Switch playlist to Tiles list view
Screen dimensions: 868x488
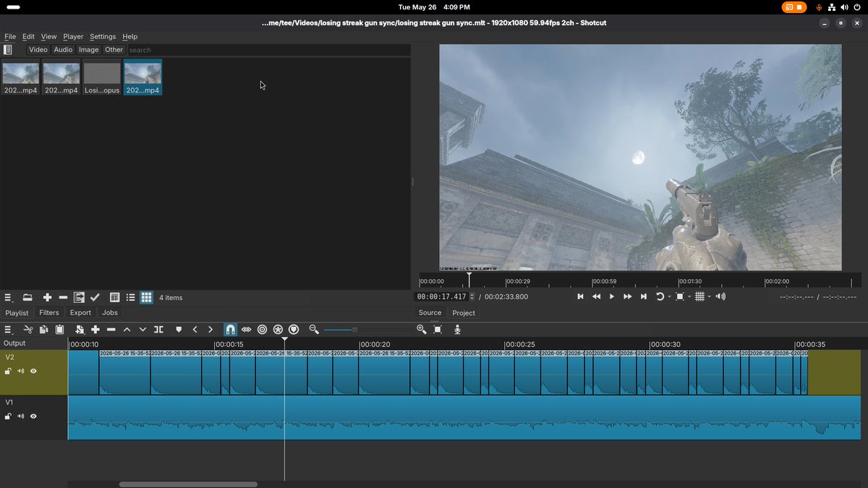[x=131, y=297]
